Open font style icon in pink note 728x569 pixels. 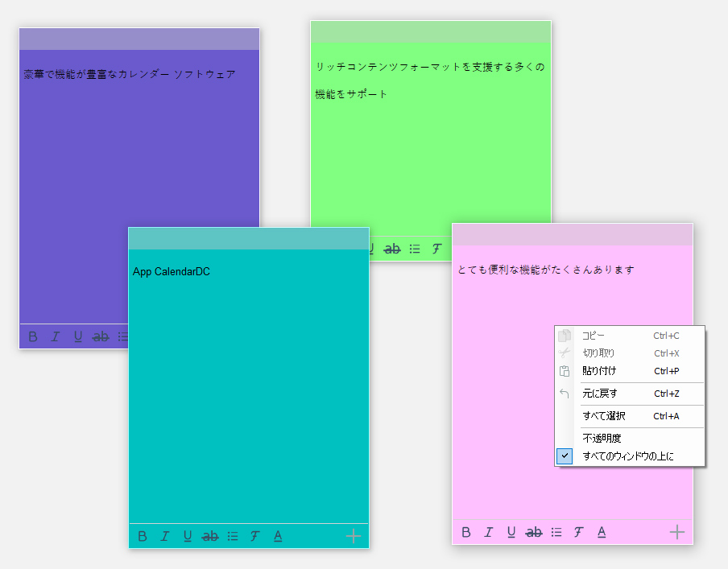pyautogui.click(x=578, y=532)
